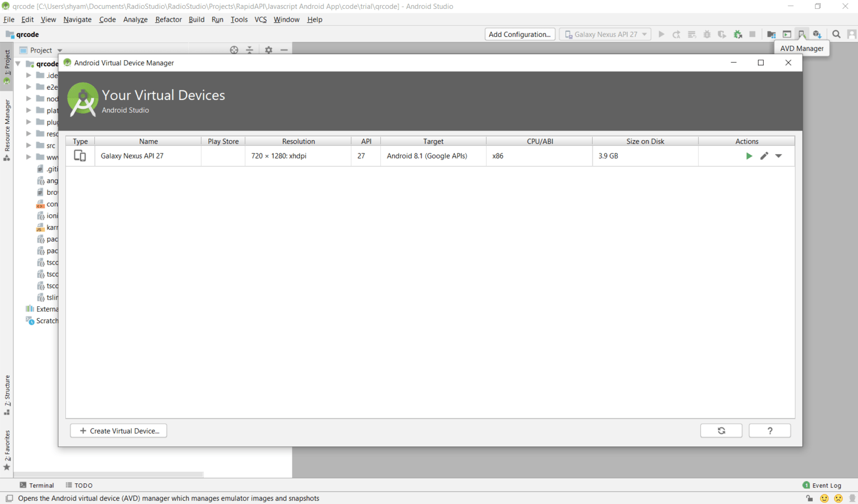Click the Create Virtual Device button
This screenshot has width=858, height=504.
pyautogui.click(x=118, y=431)
